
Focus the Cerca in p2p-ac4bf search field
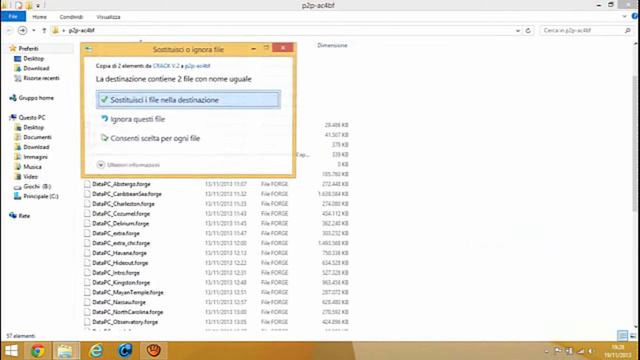click(582, 30)
